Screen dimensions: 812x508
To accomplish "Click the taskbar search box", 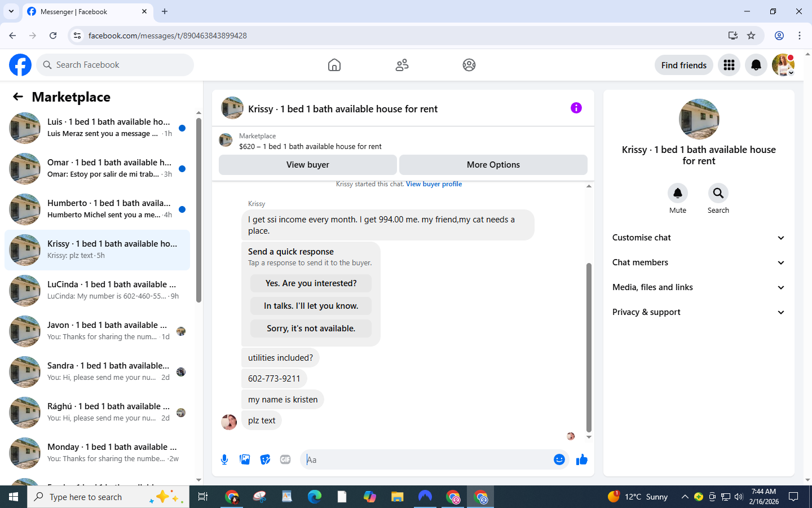I will tap(108, 497).
